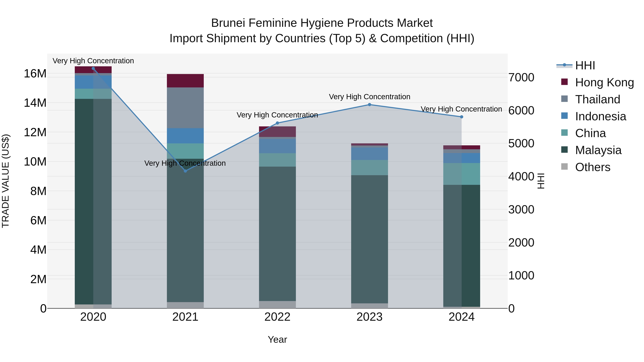Screen dimensions: 644x362
Task: Toggle the Others legend entry
Action: [x=585, y=167]
